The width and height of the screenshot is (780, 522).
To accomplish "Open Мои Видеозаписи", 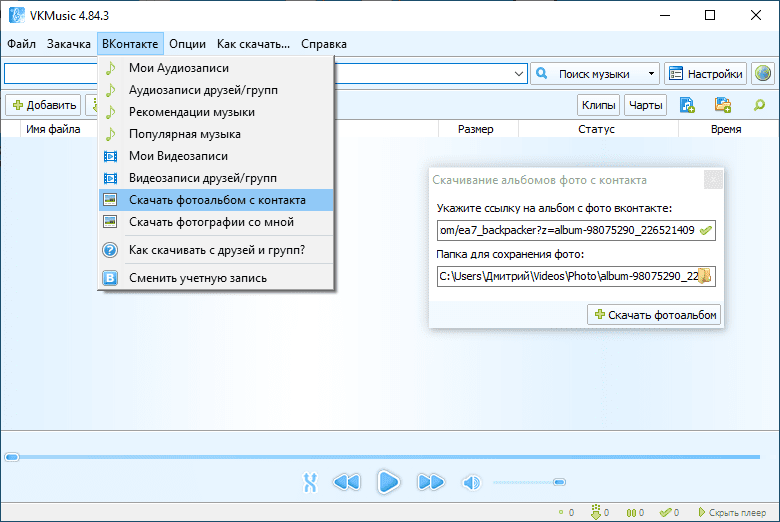I will (216, 156).
